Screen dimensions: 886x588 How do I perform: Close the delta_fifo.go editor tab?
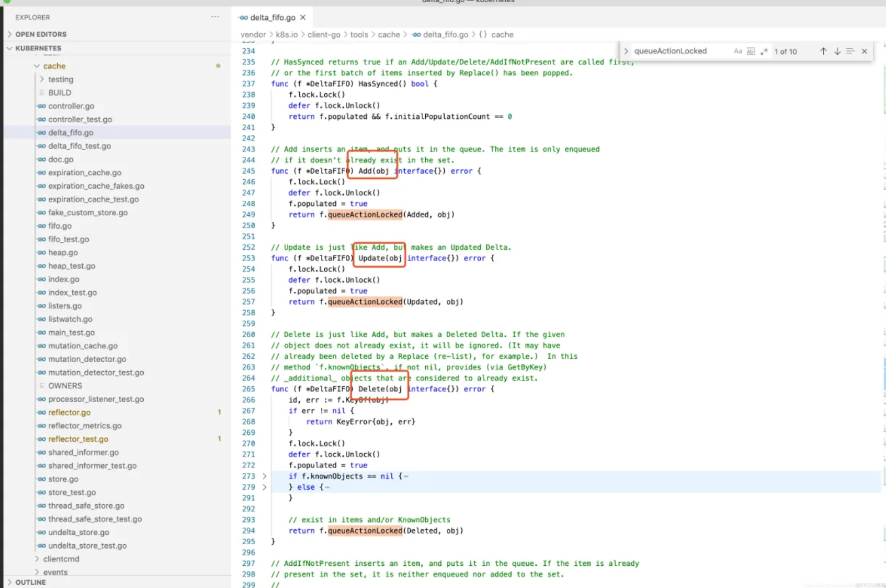click(303, 18)
